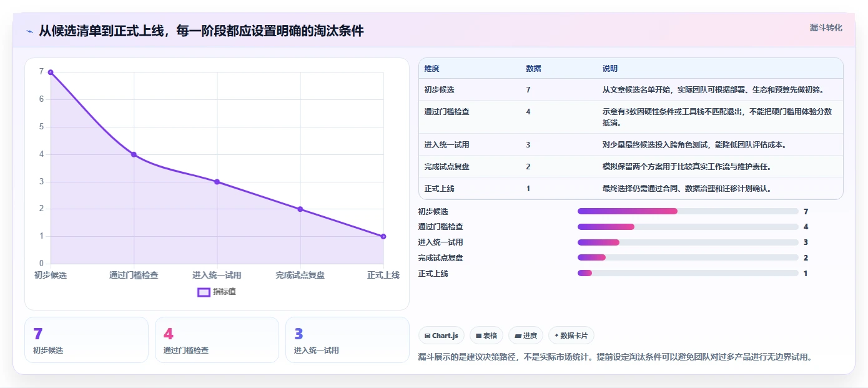Click the 表格 chip
Viewport: 868px width, 388px height.
click(486, 336)
